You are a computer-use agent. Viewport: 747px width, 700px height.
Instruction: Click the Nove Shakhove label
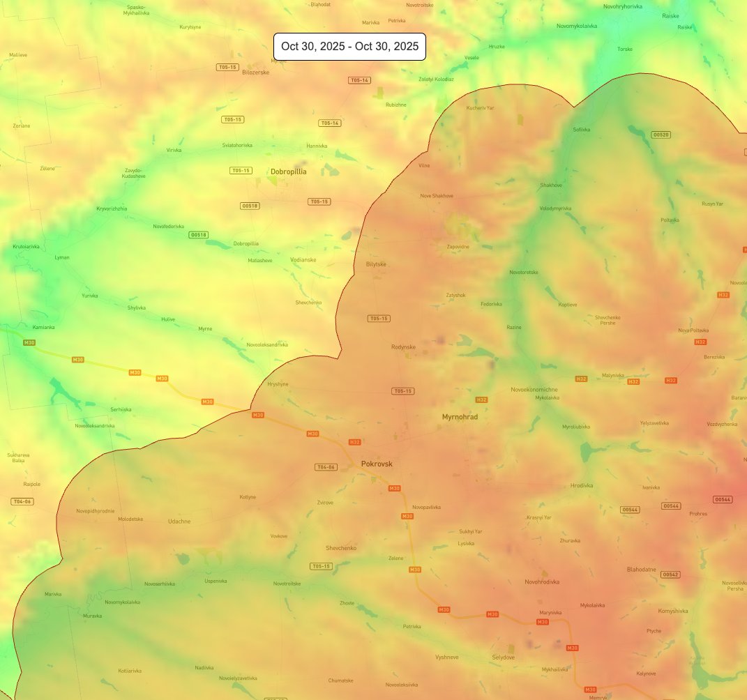[x=437, y=196]
